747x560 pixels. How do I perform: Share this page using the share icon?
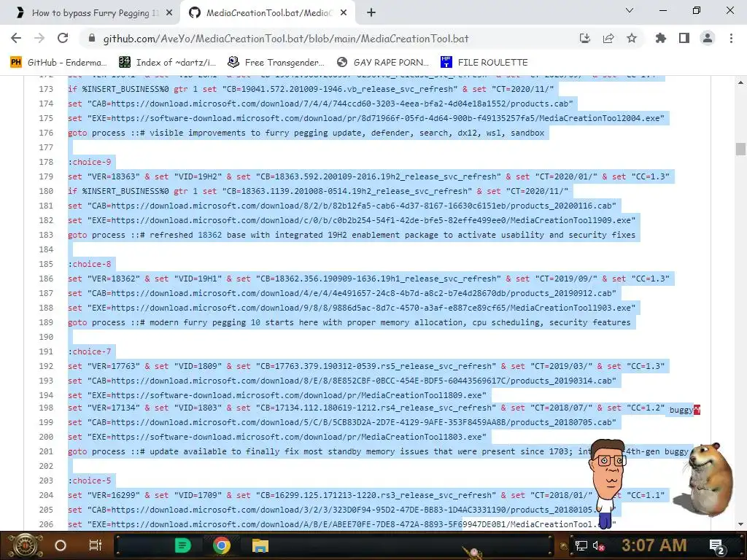[x=608, y=39]
